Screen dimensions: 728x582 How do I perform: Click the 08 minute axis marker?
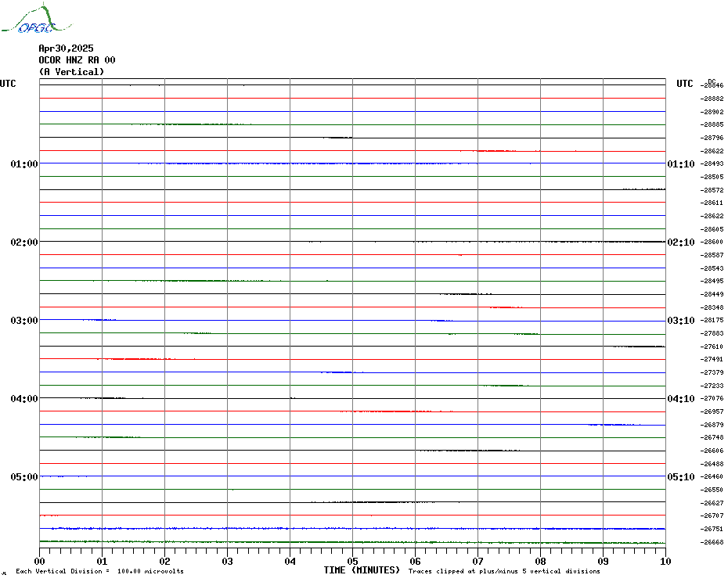pos(540,562)
